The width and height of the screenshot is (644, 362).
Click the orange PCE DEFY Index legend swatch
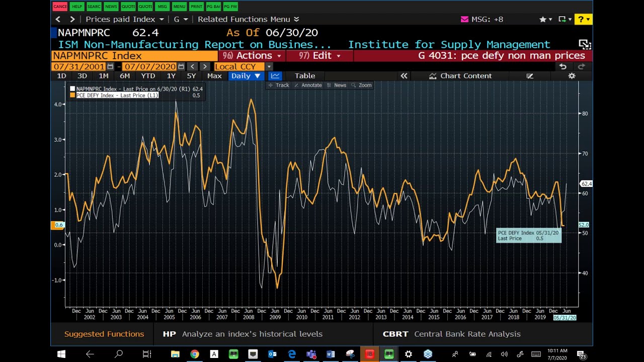73,95
